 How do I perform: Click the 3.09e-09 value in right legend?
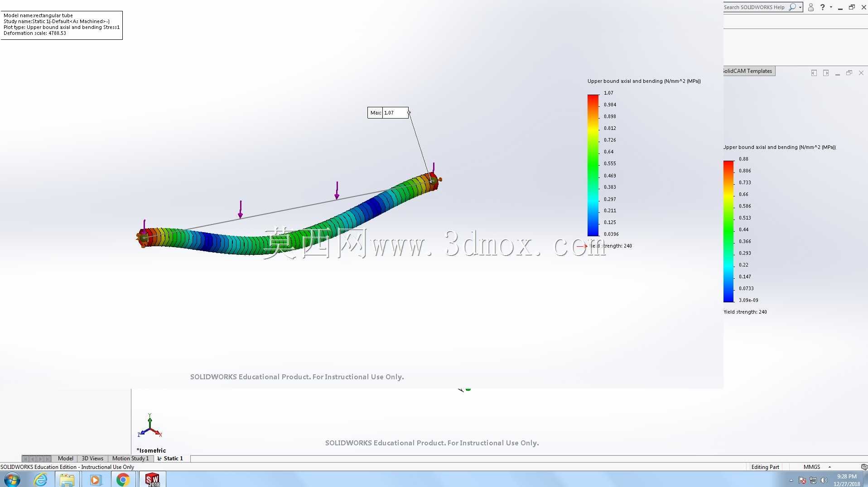(x=748, y=300)
